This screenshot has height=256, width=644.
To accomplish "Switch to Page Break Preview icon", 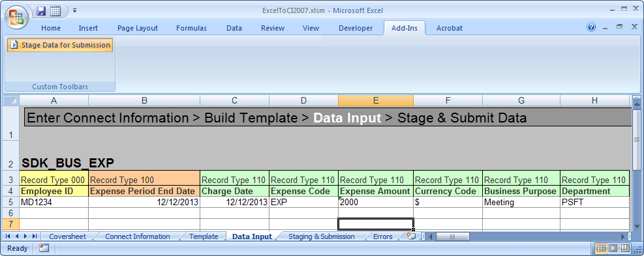I will tap(624, 248).
